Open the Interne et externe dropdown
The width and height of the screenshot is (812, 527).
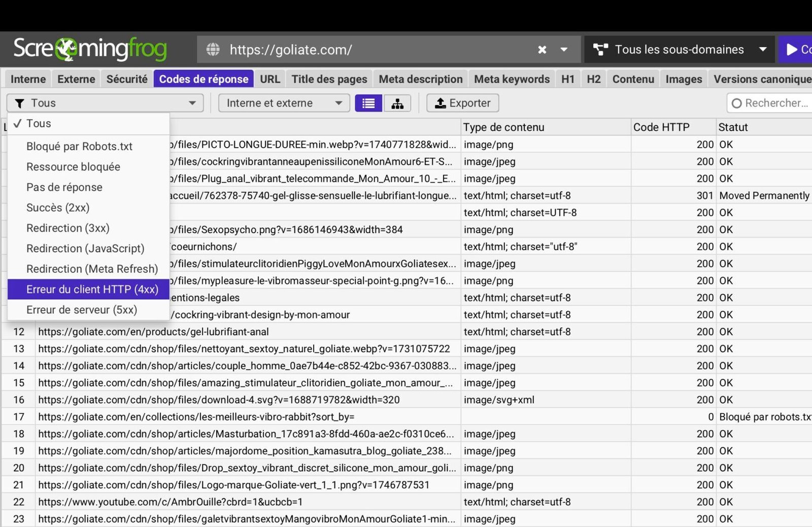click(x=284, y=103)
